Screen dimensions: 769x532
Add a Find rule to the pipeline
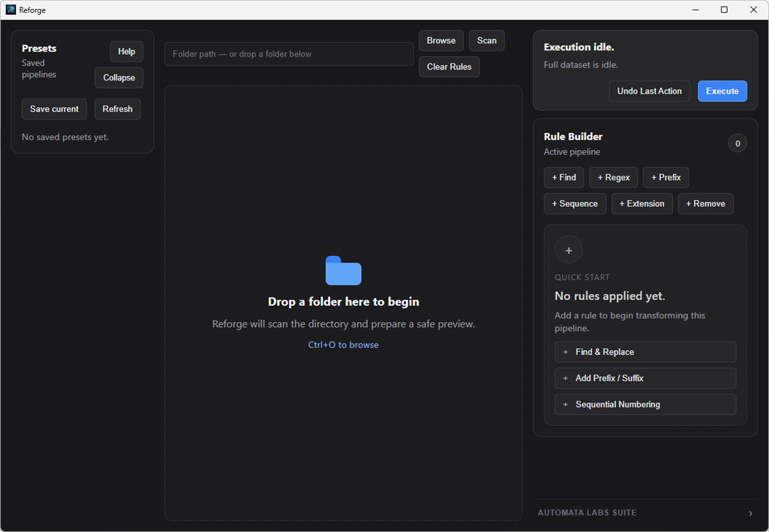click(563, 177)
